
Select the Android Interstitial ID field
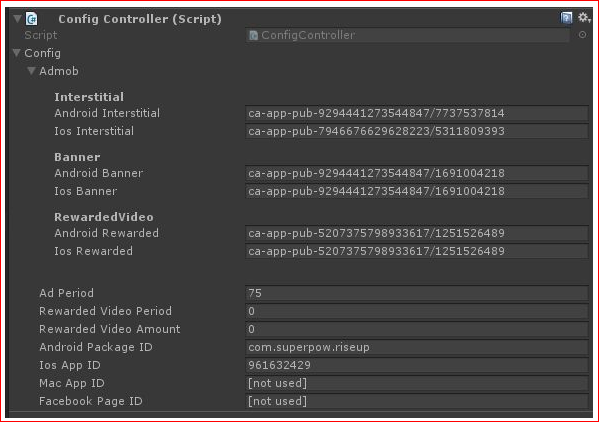coord(416,113)
